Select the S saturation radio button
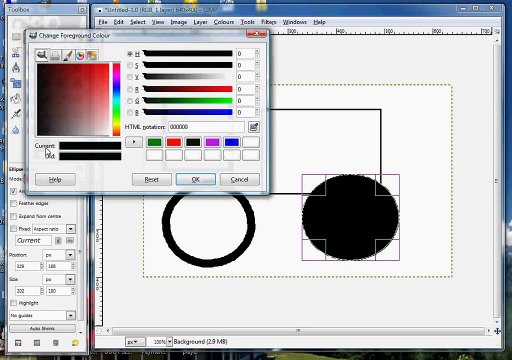Viewport: 512px width, 360px height. (130, 65)
